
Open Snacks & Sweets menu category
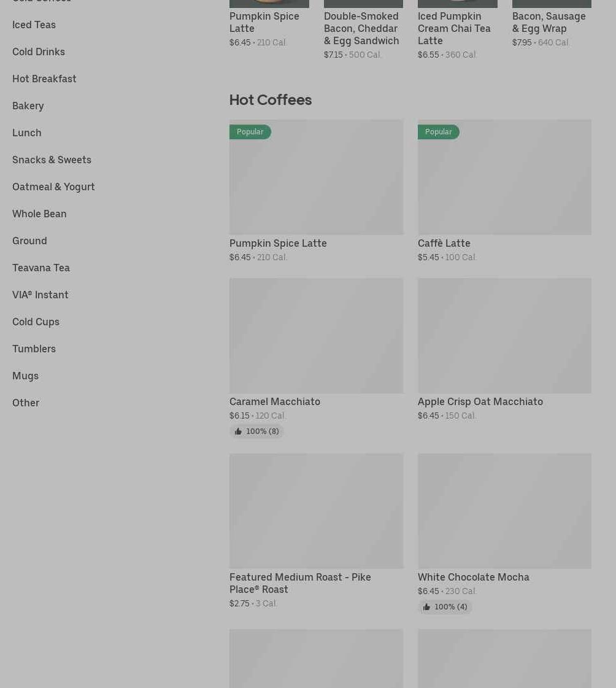pyautogui.click(x=52, y=160)
